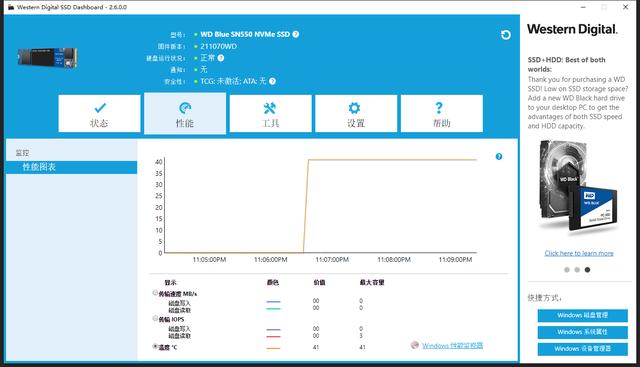Open help icon next to 正常 health status

click(221, 58)
